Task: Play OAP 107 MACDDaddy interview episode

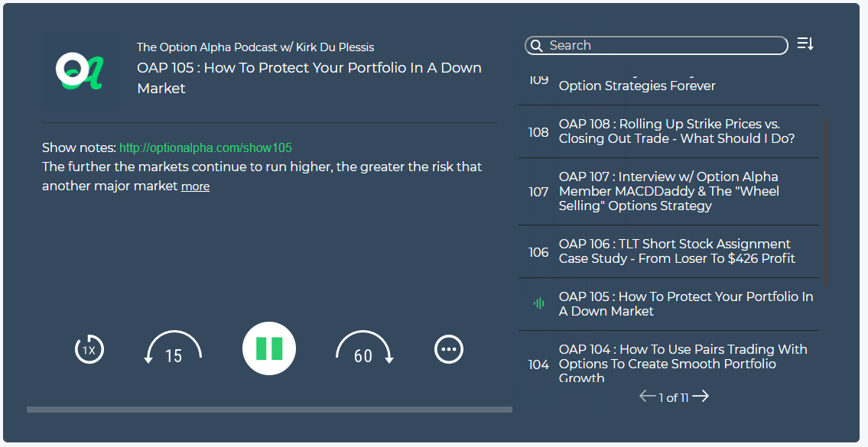Action: click(x=668, y=192)
